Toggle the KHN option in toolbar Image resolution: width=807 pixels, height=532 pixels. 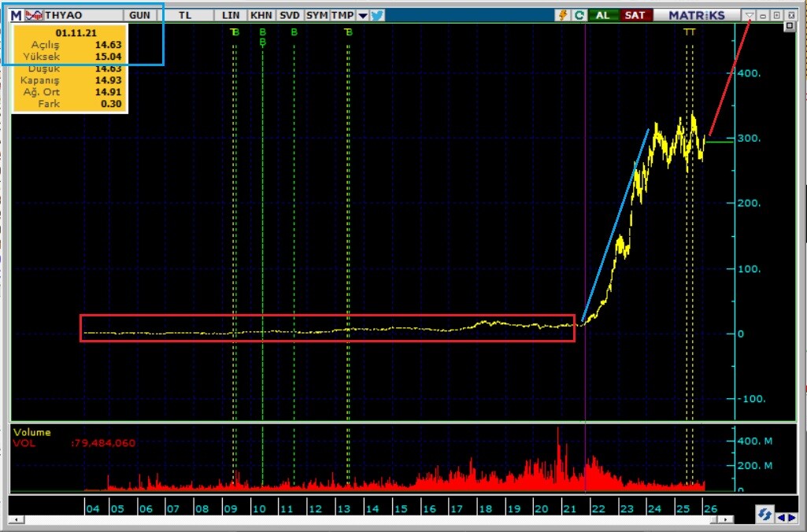click(x=261, y=15)
